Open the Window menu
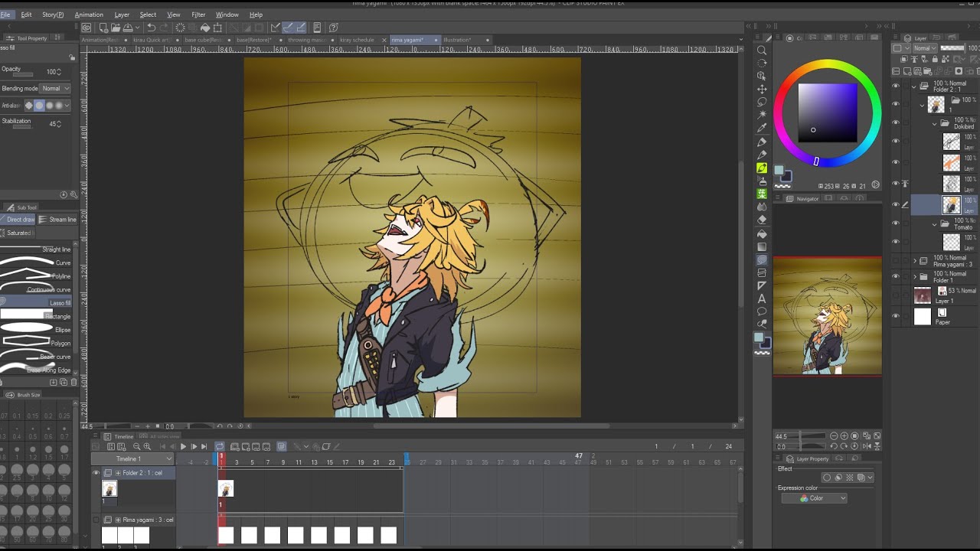Viewport: 980px width, 551px height. click(227, 15)
